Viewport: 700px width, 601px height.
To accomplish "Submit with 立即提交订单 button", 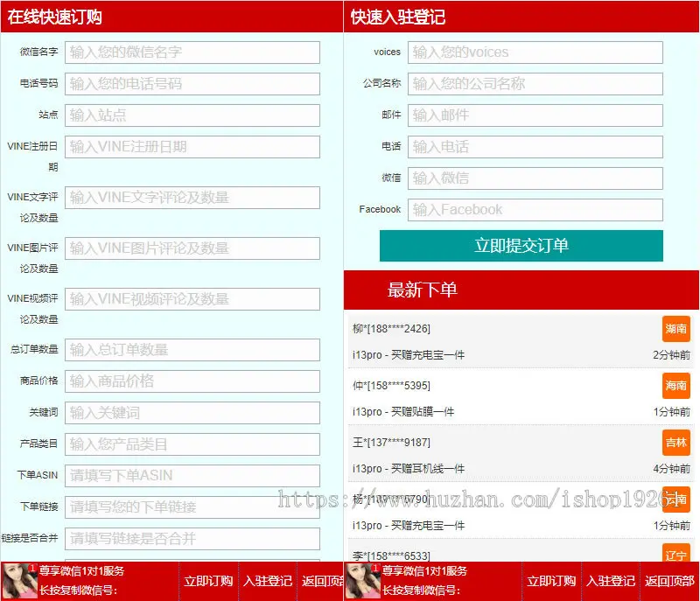I will click(521, 246).
